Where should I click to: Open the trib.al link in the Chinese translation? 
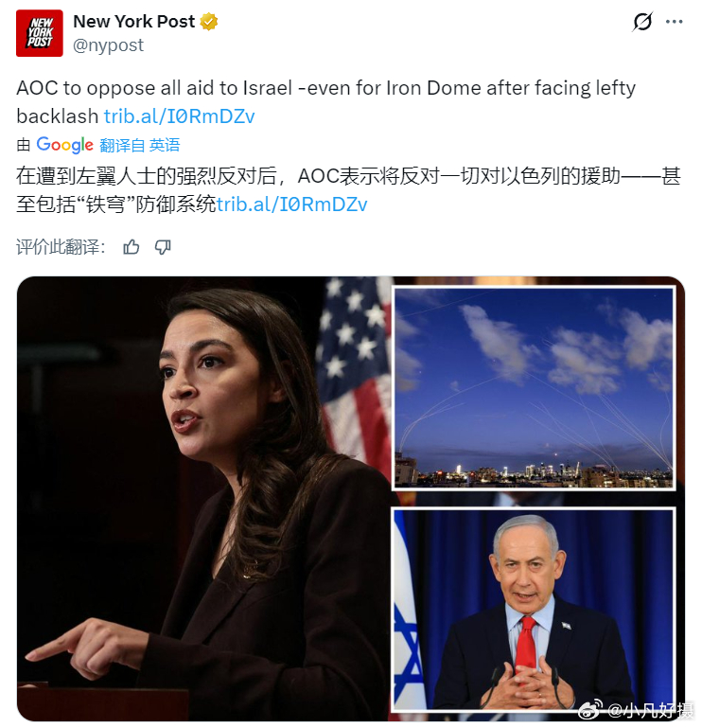[x=291, y=204]
